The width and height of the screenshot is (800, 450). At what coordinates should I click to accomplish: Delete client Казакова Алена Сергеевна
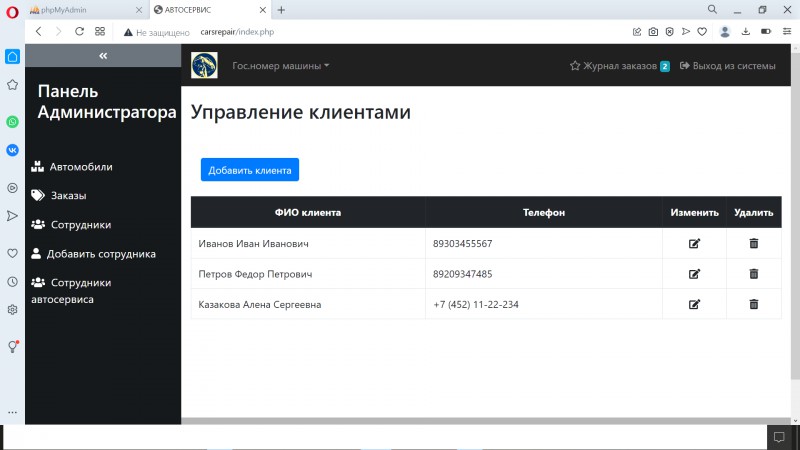coord(754,304)
